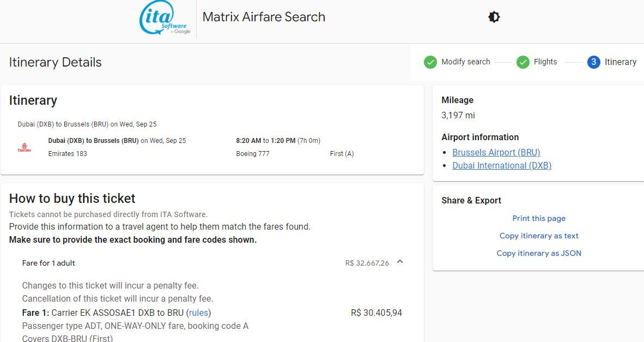Collapse the Fare for 1 adult section
Screen dimensions: 644x342
[400, 262]
